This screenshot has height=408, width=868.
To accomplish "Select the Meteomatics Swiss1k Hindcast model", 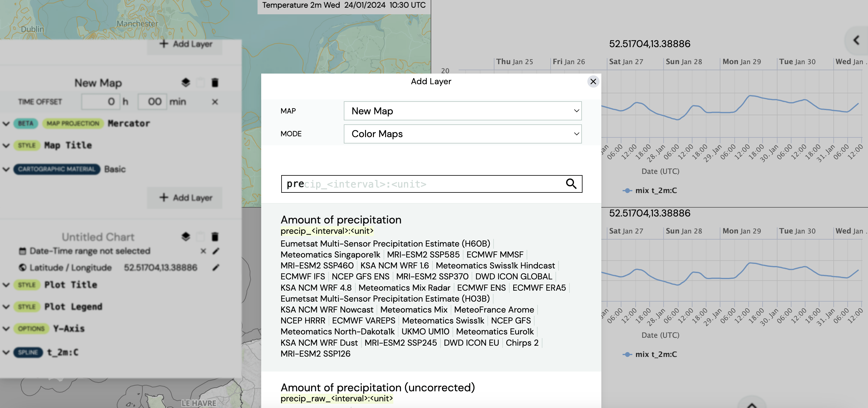I will pos(495,265).
